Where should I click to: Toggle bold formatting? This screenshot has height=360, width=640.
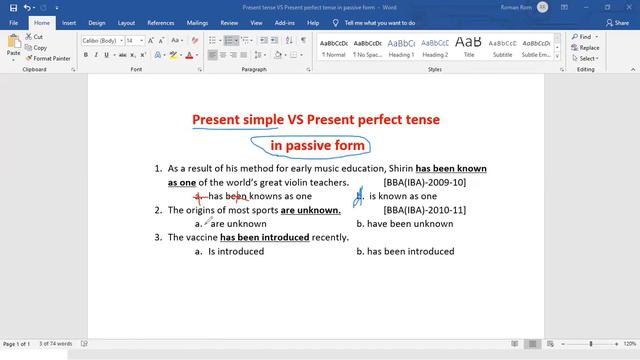tap(86, 55)
